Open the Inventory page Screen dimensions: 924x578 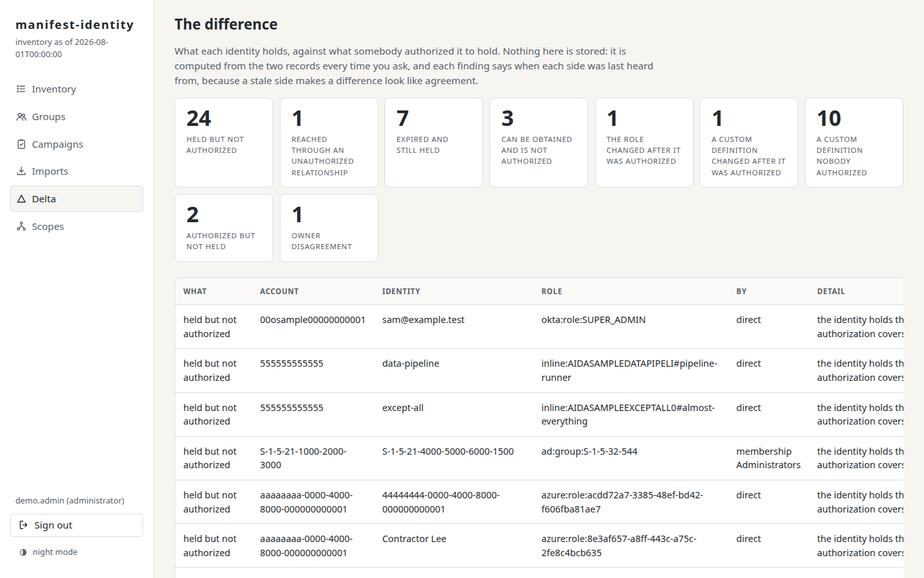76,89
